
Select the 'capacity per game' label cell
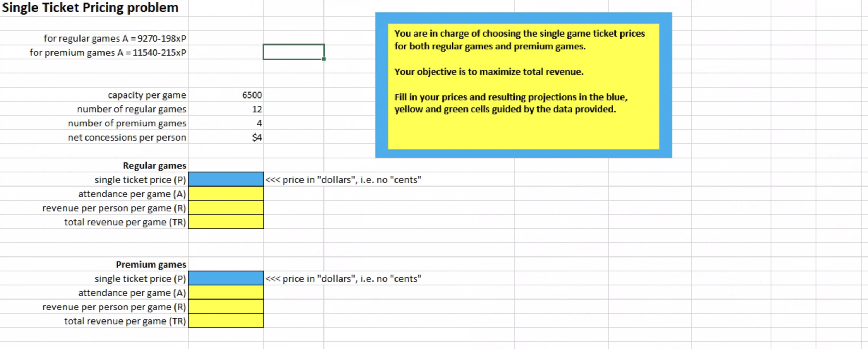[147, 95]
